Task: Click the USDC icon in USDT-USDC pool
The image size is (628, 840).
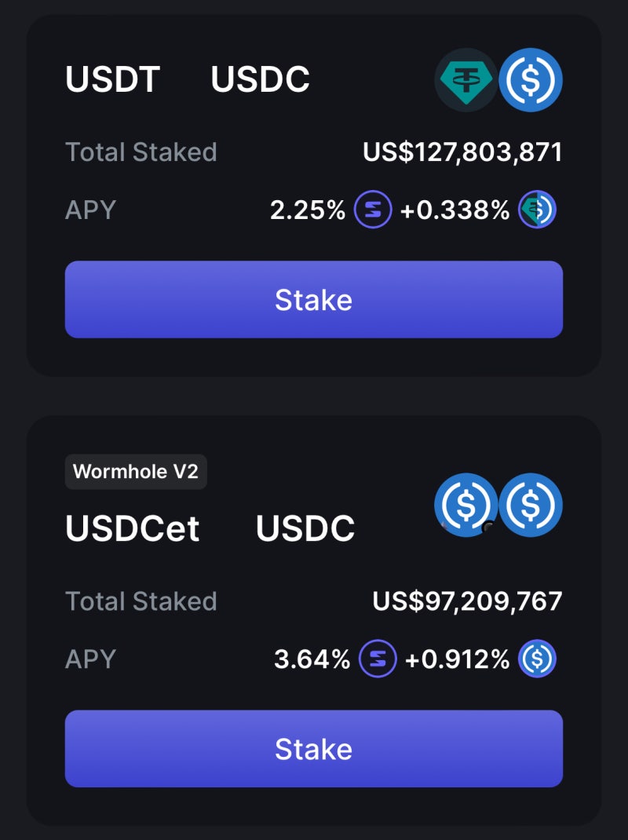Action: [531, 80]
